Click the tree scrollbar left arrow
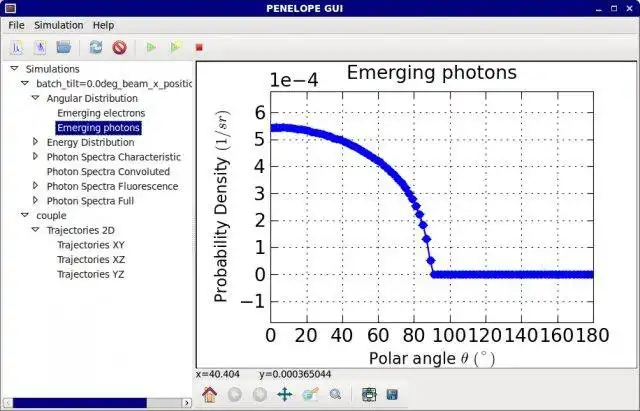Viewport: 640px width, 411px height. point(7,403)
